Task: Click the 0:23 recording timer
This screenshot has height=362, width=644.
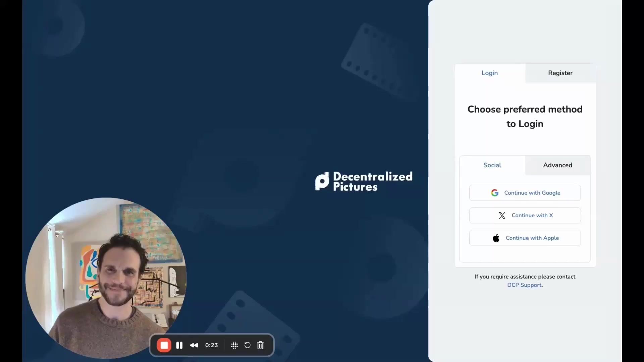Action: [211, 345]
